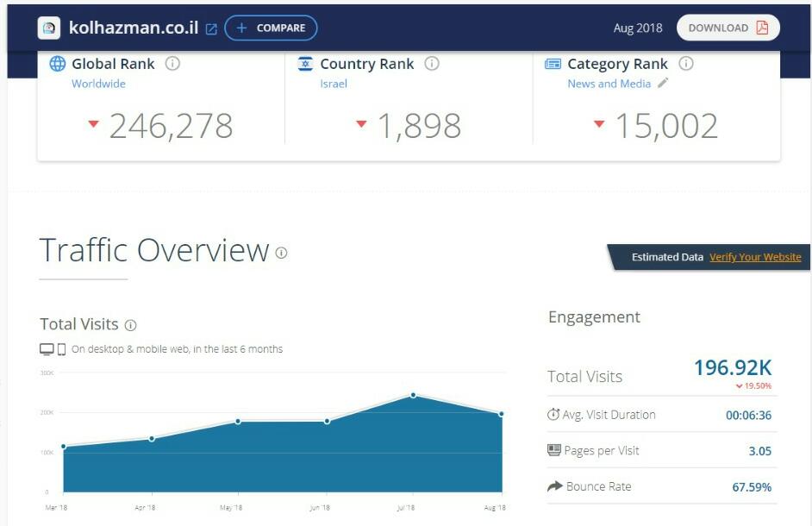Click the kolhazman.co.il site favicon
Viewport: 812px width, 526px height.
tap(49, 28)
